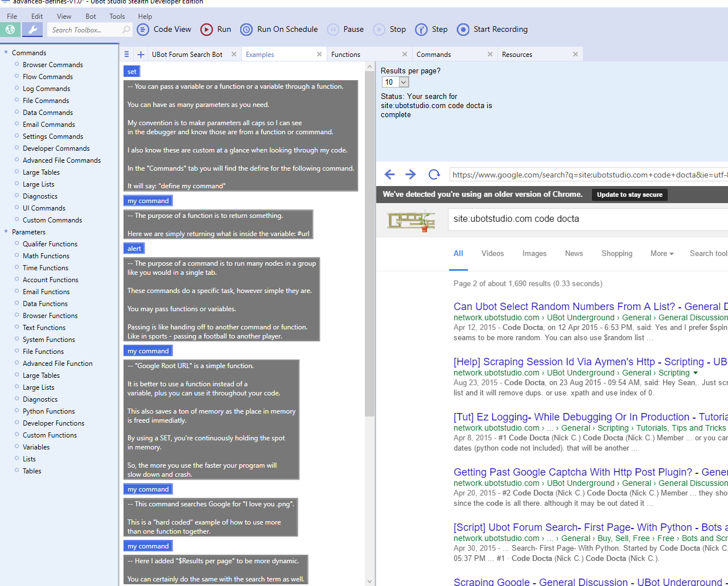This screenshot has width=728, height=586.
Task: Select the News search filter
Action: coord(574,254)
